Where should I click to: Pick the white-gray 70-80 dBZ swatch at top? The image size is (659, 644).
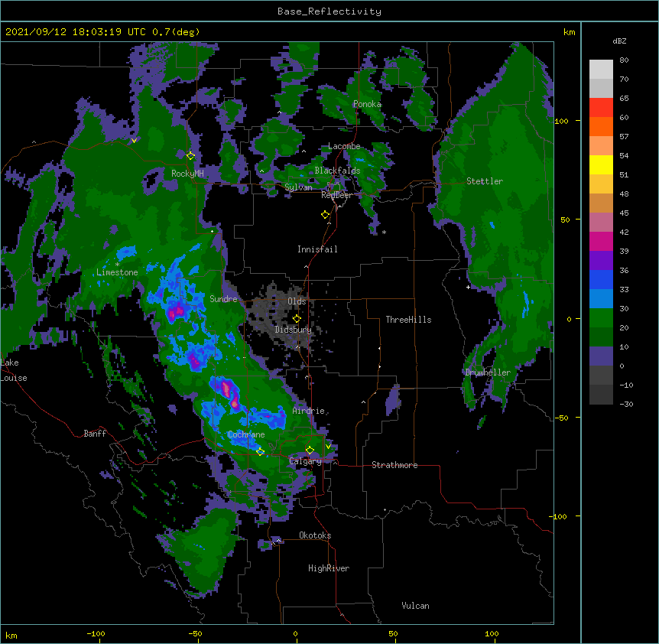coord(601,70)
